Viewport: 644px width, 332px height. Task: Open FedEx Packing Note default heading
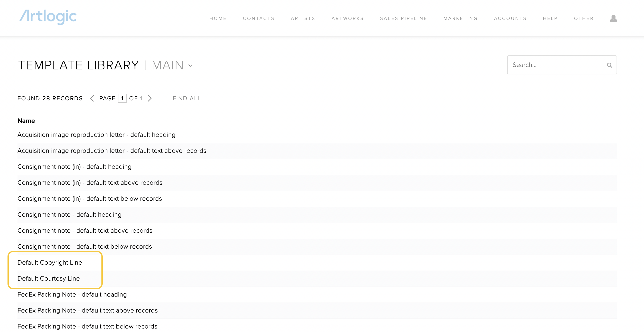click(72, 295)
